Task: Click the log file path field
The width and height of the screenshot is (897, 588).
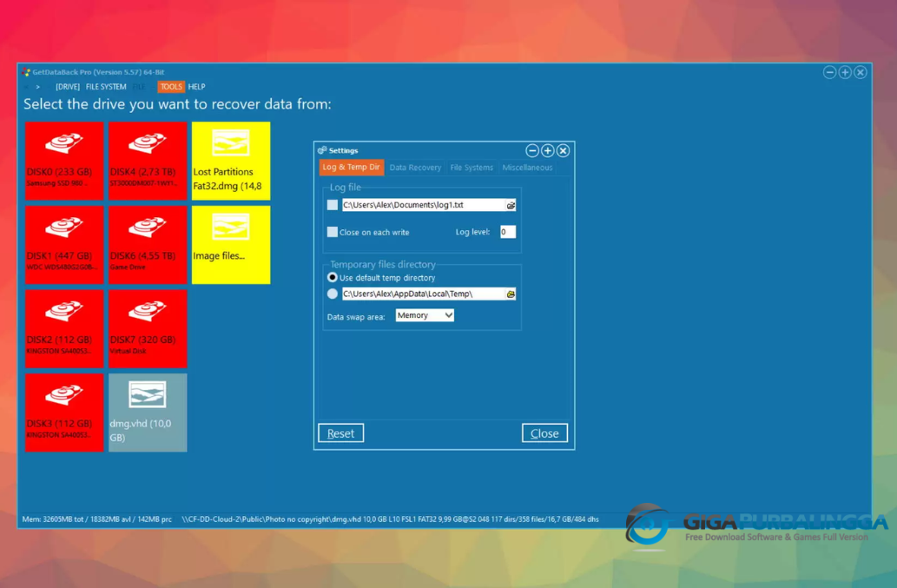Action: pos(424,205)
